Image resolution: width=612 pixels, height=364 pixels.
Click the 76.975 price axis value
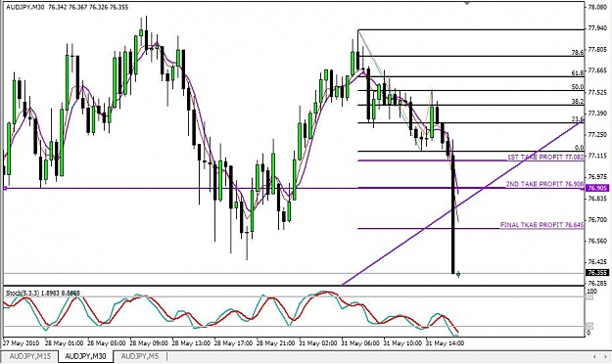click(597, 177)
